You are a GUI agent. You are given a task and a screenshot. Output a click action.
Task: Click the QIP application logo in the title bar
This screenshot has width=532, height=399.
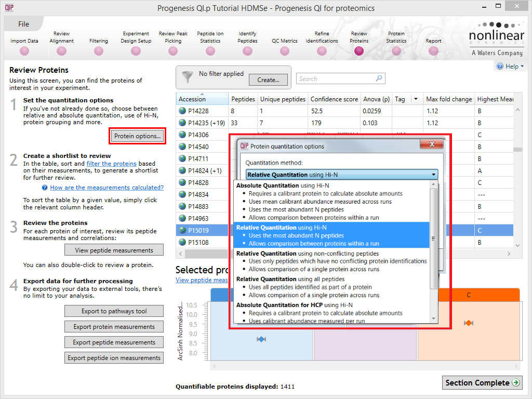click(9, 7)
